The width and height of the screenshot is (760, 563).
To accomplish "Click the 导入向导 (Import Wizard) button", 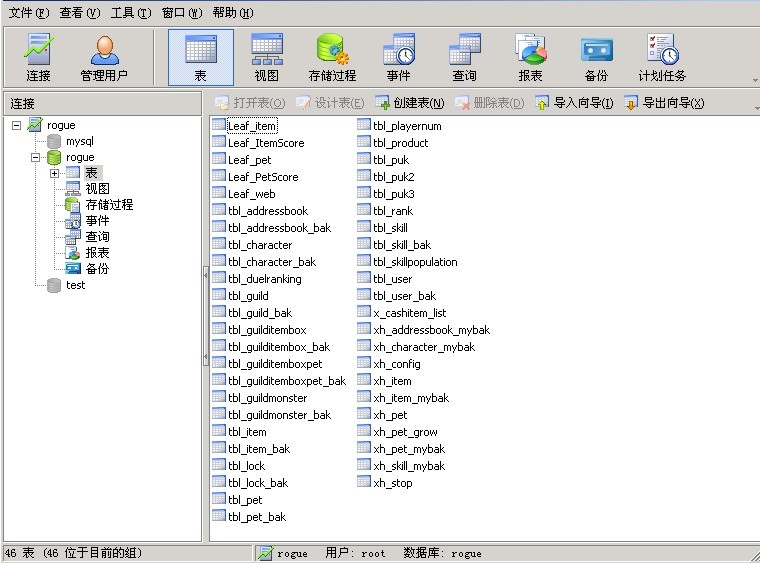I will (x=574, y=103).
